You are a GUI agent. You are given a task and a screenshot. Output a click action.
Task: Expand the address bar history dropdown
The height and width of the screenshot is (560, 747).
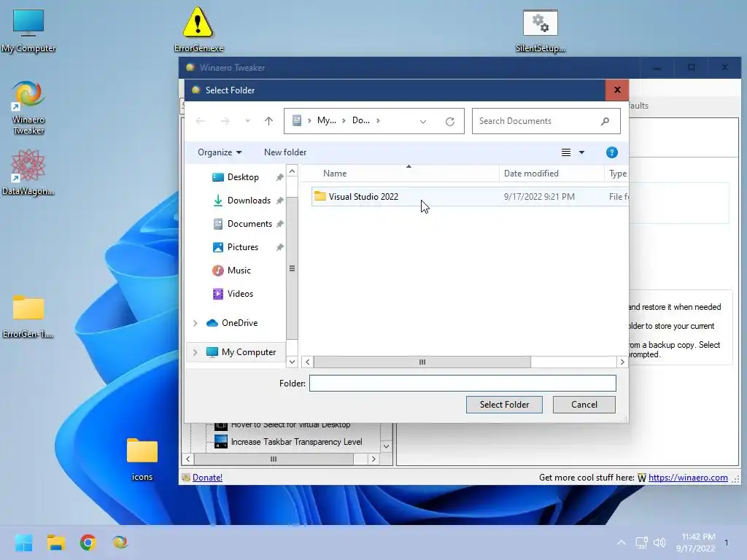(422, 122)
